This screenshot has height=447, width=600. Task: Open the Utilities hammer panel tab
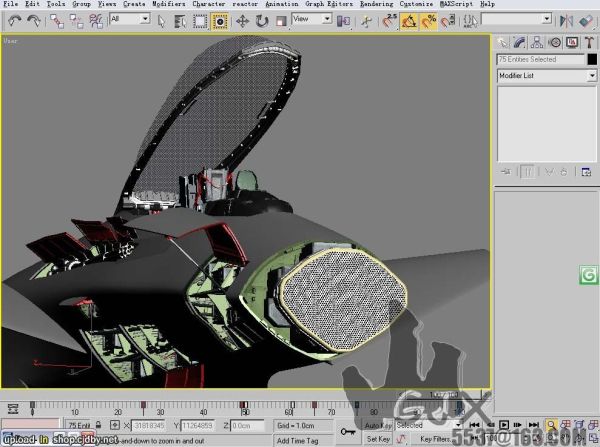[587, 42]
